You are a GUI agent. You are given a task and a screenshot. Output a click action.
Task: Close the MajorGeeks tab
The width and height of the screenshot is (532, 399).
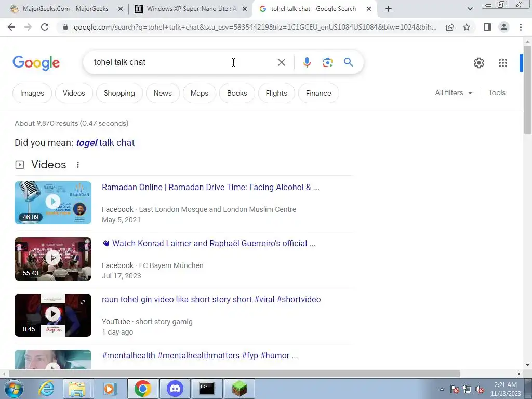click(120, 9)
